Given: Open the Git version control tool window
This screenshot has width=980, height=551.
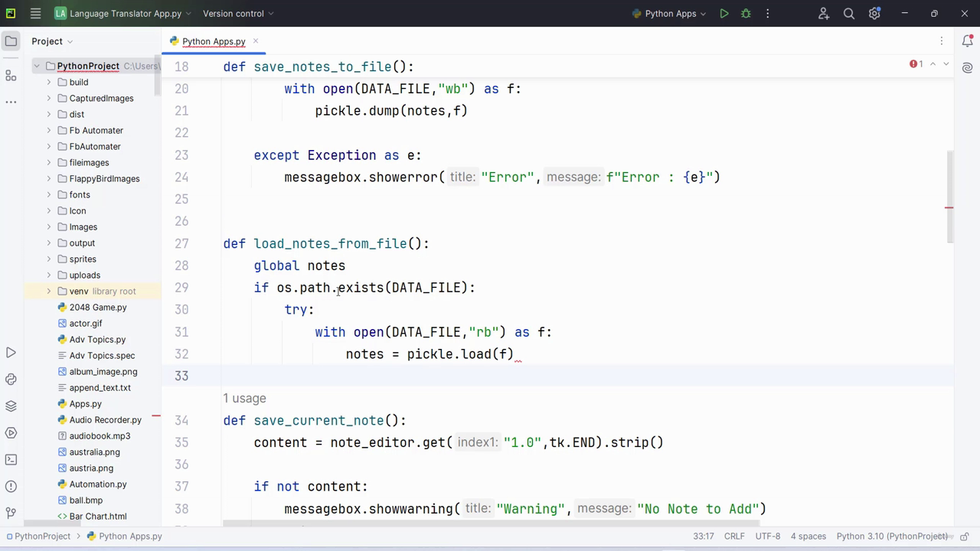Looking at the screenshot, I should 11,514.
